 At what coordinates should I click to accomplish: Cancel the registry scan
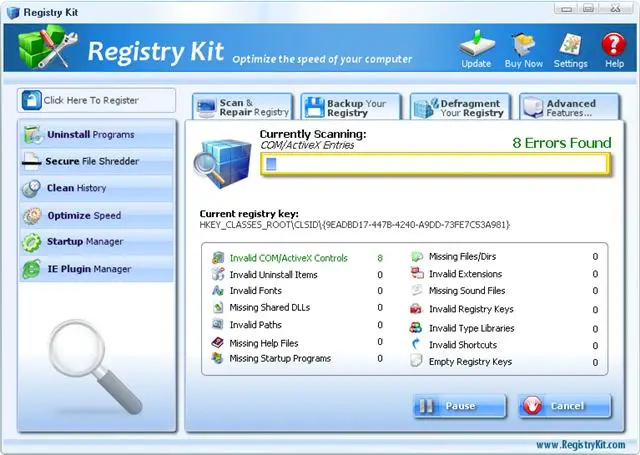565,406
